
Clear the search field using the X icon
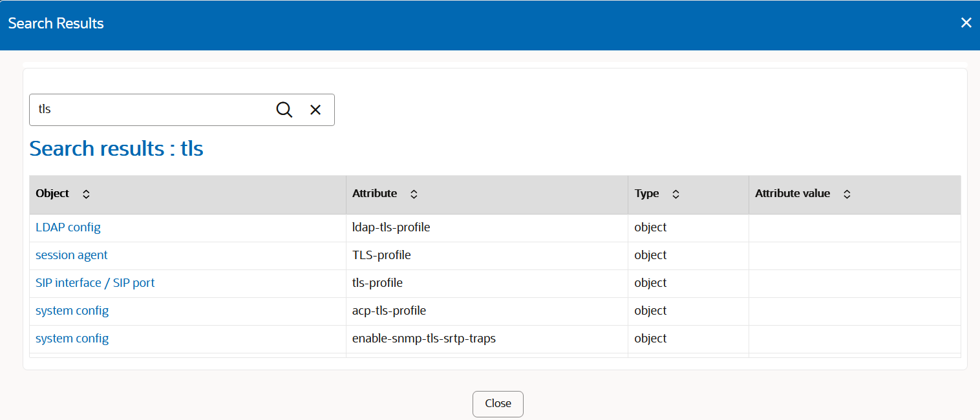315,110
